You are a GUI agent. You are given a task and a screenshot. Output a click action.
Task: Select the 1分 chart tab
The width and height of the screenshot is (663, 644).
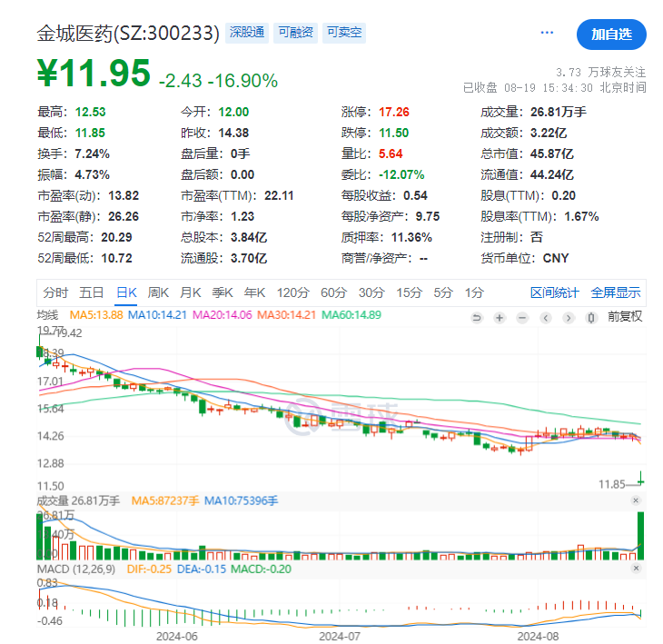pos(474,292)
